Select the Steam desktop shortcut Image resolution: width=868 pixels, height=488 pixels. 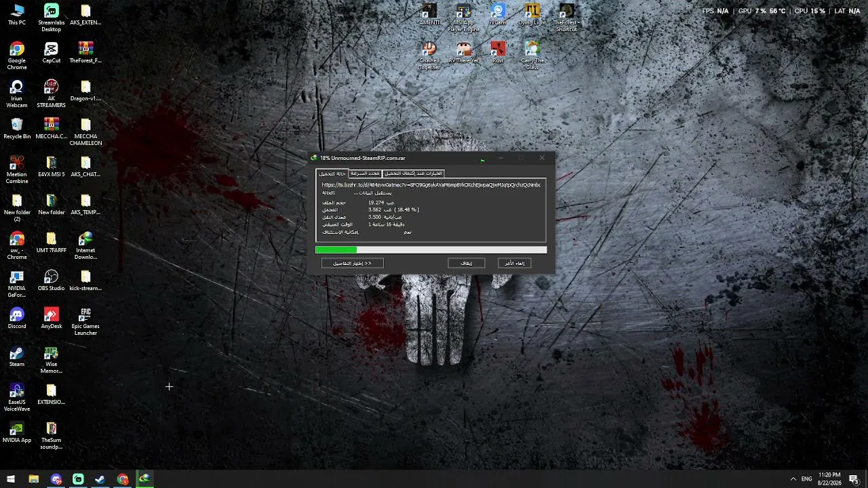17,357
